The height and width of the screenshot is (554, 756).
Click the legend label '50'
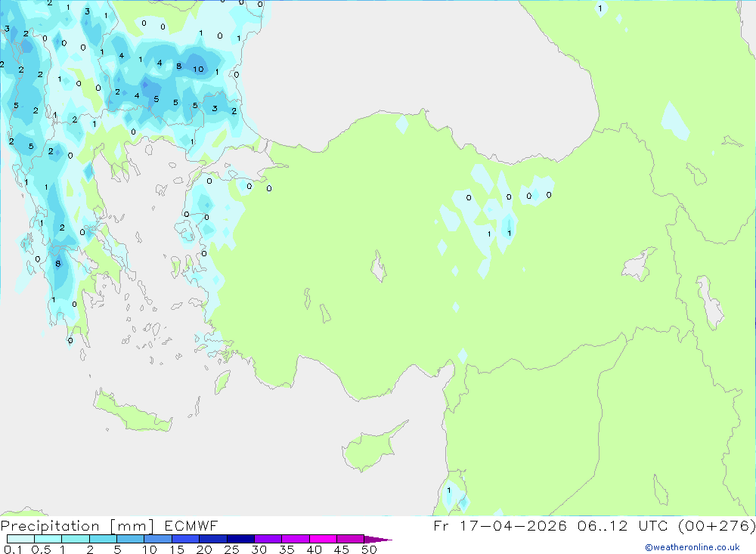tap(369, 549)
